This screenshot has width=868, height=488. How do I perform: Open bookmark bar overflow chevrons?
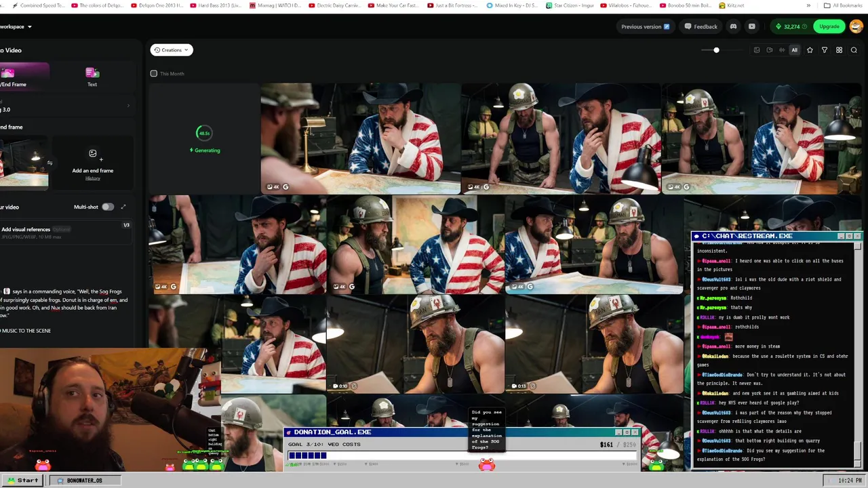pyautogui.click(x=808, y=5)
